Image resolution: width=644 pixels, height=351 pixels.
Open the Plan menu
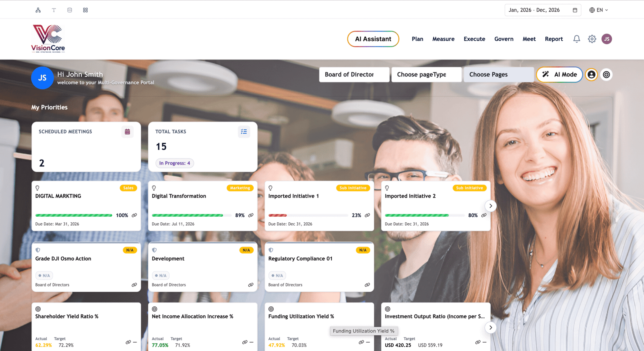point(417,39)
